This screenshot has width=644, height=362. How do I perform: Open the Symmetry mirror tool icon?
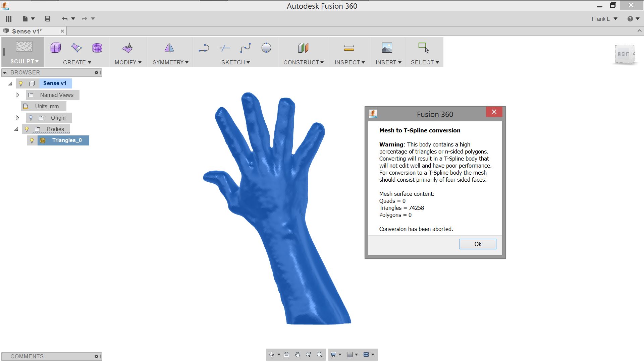(x=169, y=48)
